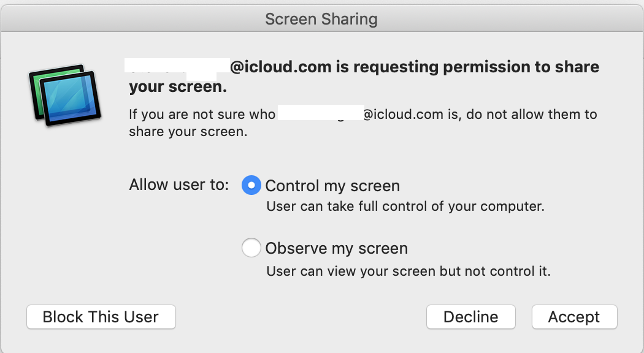Viewport: 644px width, 353px height.
Task: Accept the screen sharing request
Action: tap(574, 317)
